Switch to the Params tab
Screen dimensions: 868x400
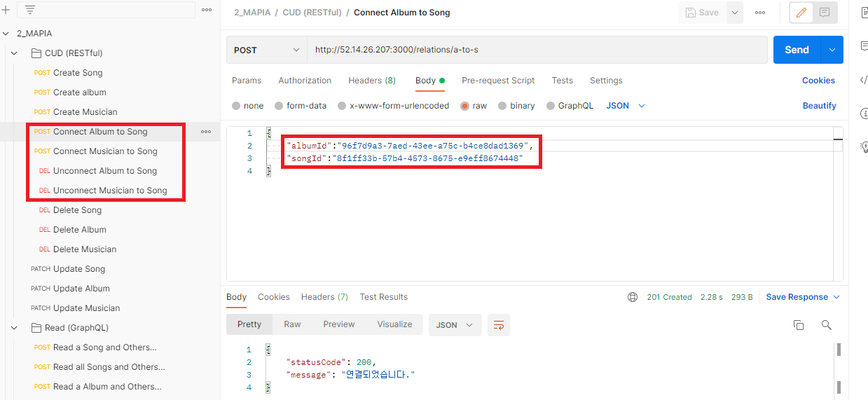pos(247,81)
